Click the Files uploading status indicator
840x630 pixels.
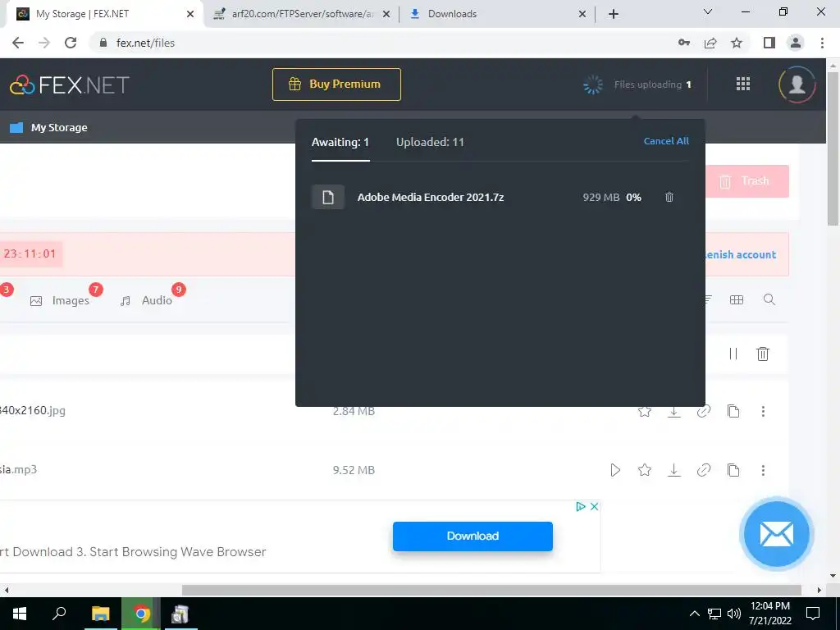[x=637, y=84]
